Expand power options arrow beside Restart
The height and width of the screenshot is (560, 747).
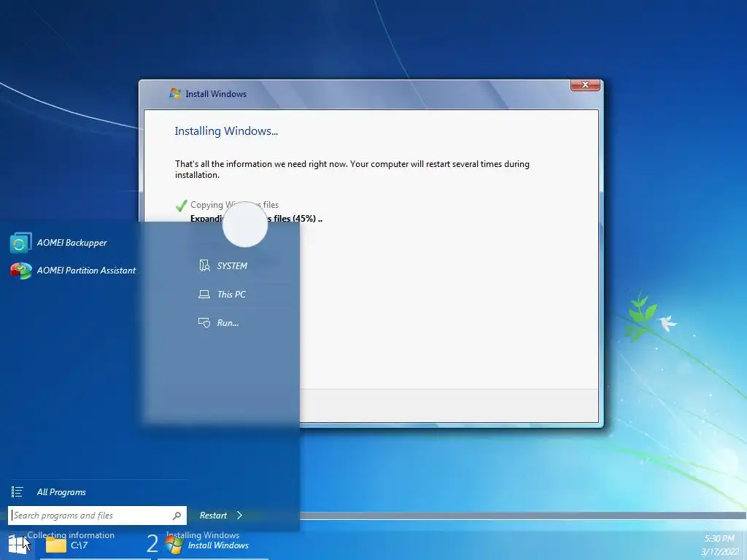pos(239,516)
